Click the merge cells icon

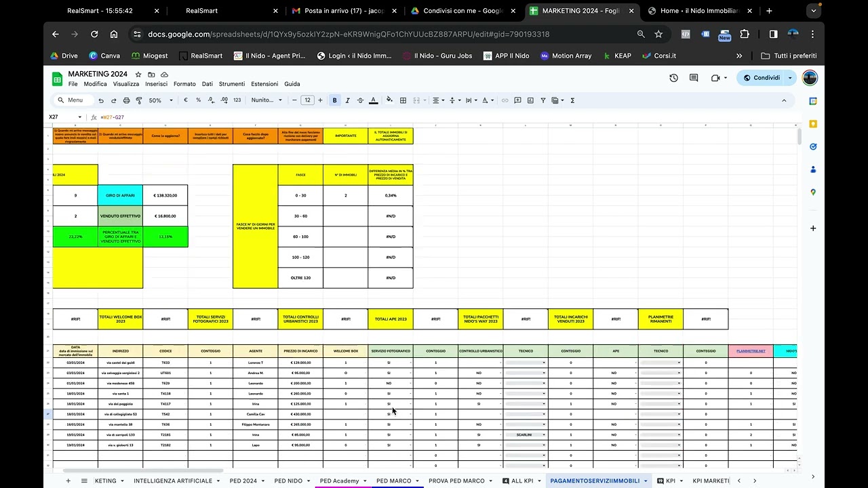[416, 100]
